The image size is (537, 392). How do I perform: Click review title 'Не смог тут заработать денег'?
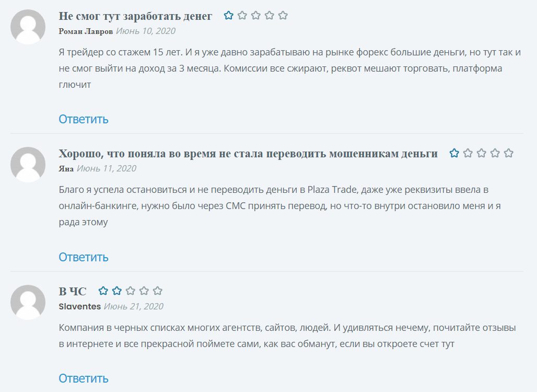pos(136,16)
